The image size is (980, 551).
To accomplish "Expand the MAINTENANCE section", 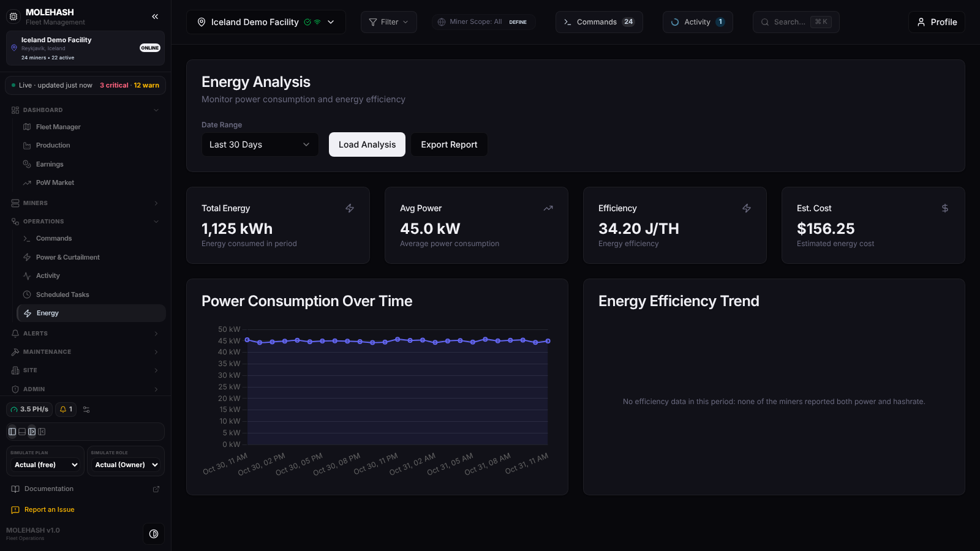I will coord(86,351).
